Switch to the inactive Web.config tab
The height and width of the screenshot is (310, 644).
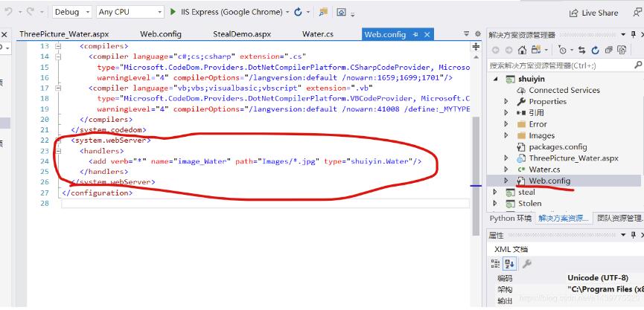pos(161,34)
